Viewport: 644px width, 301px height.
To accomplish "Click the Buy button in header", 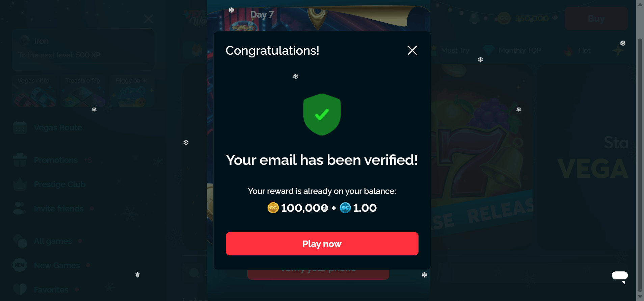I will [596, 19].
